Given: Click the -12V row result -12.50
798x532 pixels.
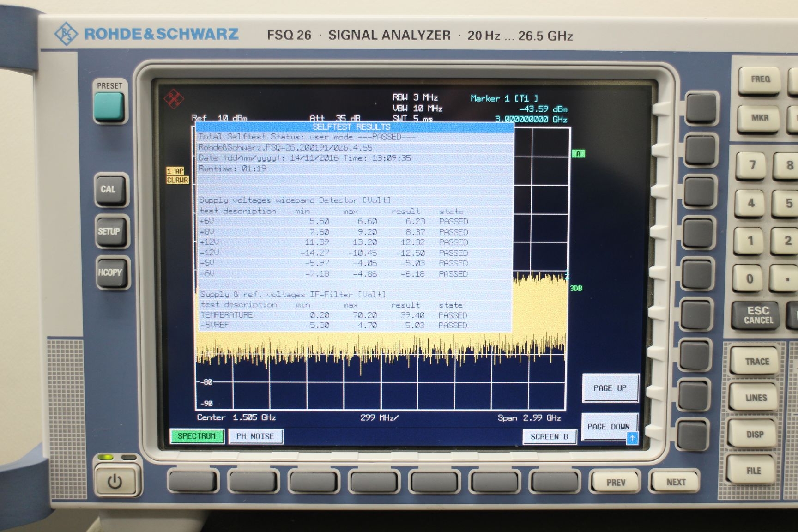Looking at the screenshot, I should (x=411, y=253).
